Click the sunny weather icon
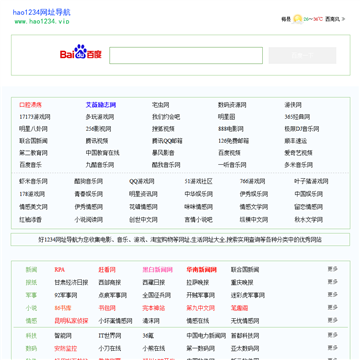 (297, 19)
